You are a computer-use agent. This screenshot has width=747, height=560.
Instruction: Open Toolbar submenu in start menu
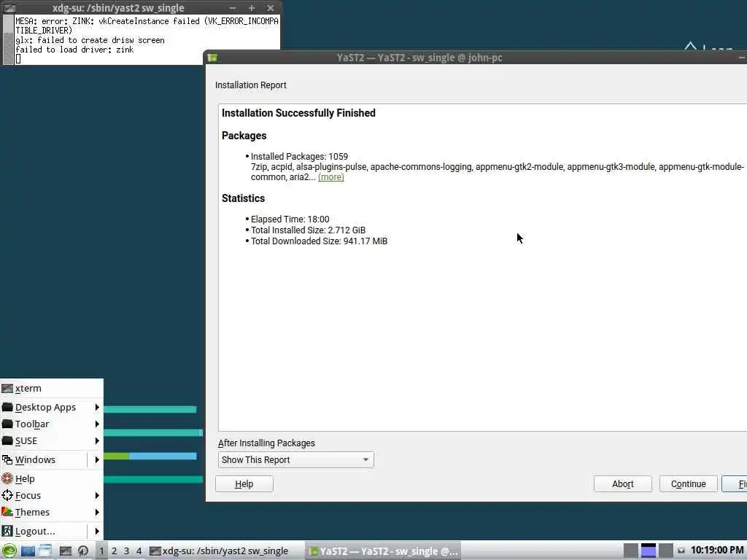[x=52, y=424]
